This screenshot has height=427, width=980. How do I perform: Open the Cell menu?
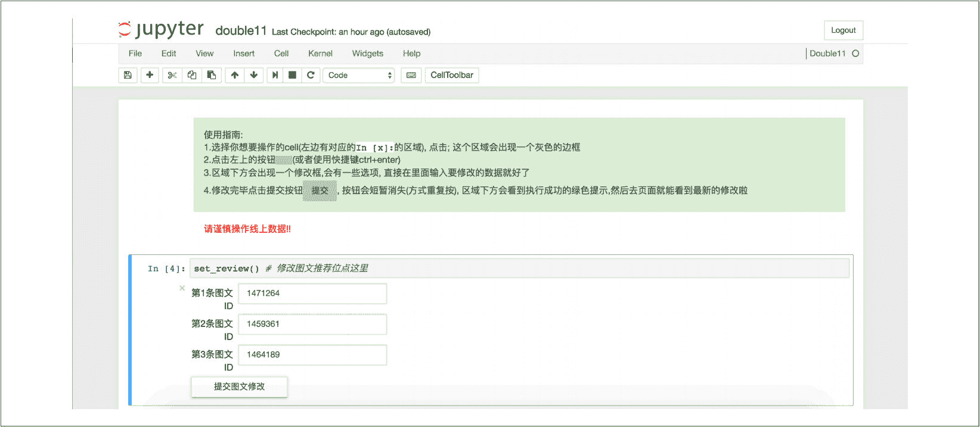281,54
